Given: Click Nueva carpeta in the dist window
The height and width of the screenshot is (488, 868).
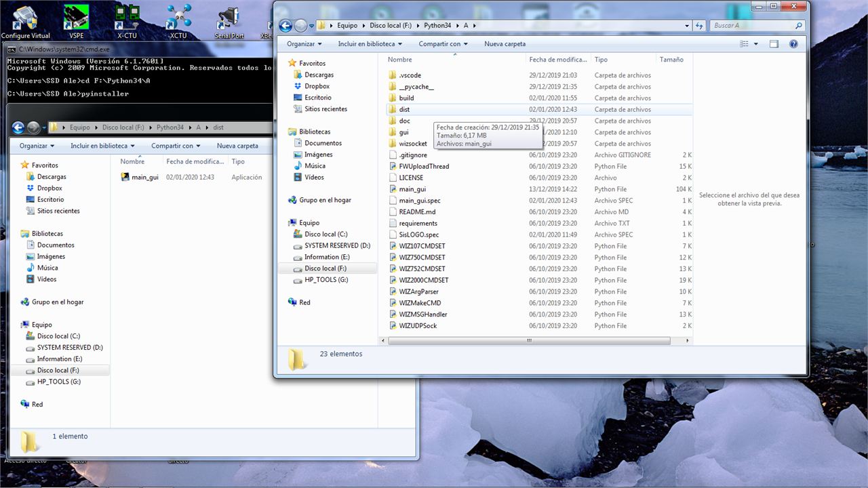Looking at the screenshot, I should (x=237, y=146).
